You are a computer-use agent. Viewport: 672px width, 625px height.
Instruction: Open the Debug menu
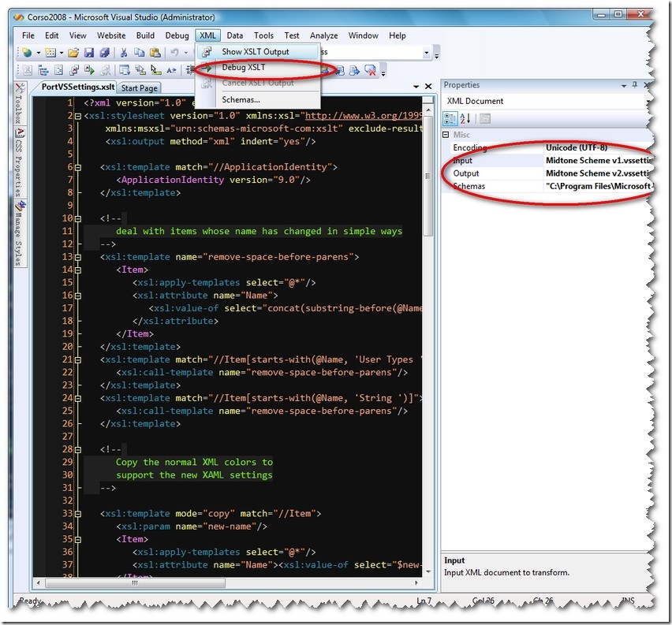tap(177, 35)
